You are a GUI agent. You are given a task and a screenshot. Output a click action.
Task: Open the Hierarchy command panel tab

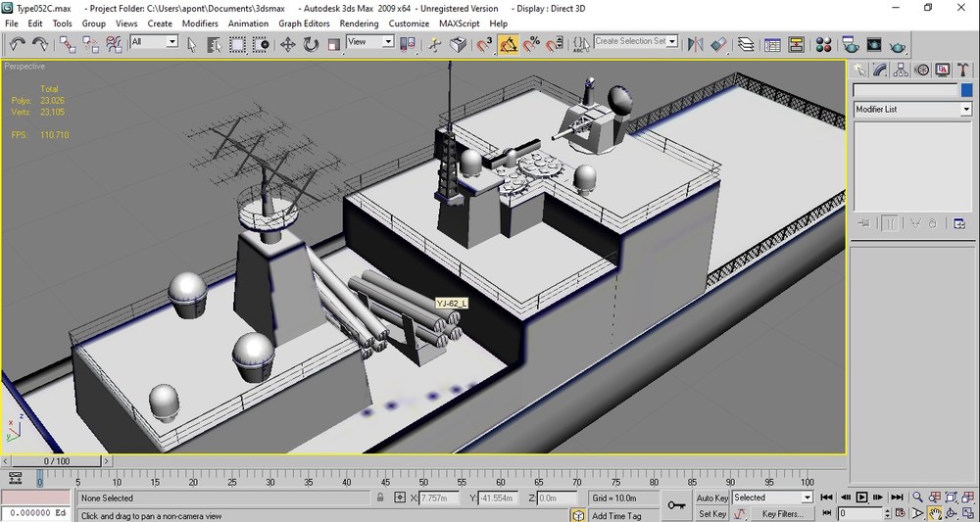coord(901,70)
